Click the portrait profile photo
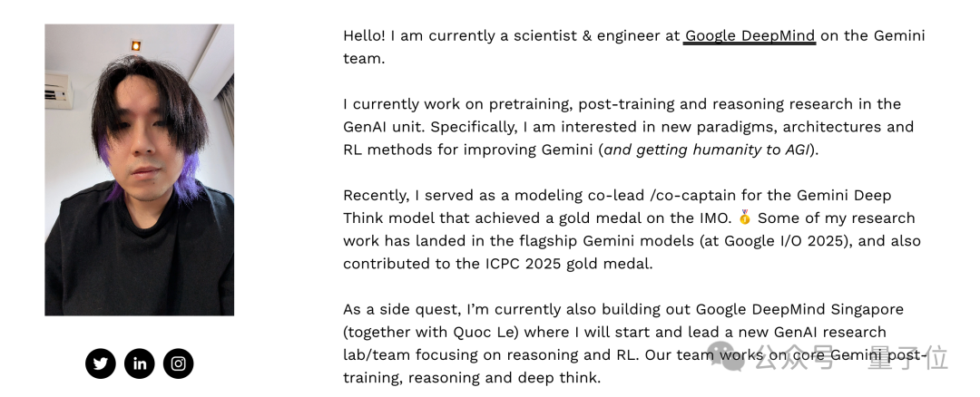Screen dimensions: 980x397 (140, 169)
